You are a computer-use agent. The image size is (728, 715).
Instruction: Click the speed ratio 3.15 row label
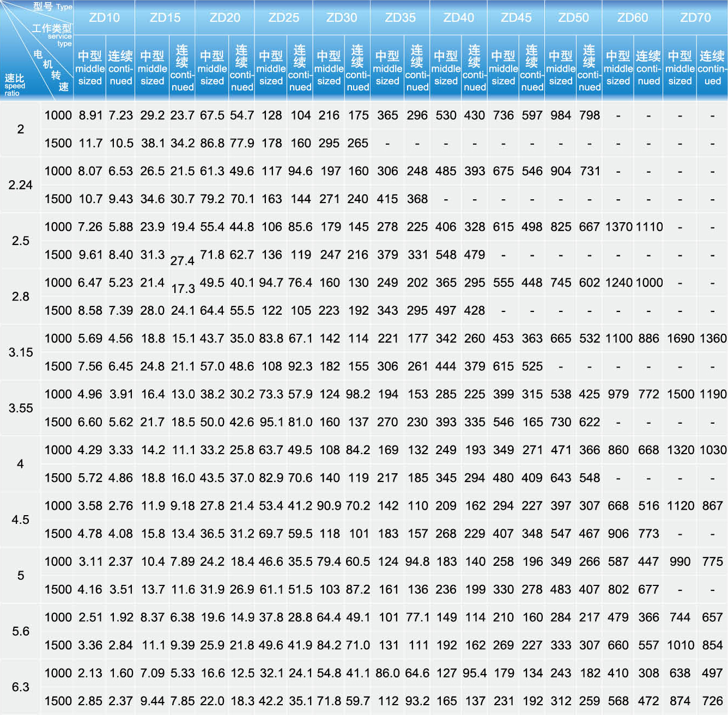click(21, 352)
